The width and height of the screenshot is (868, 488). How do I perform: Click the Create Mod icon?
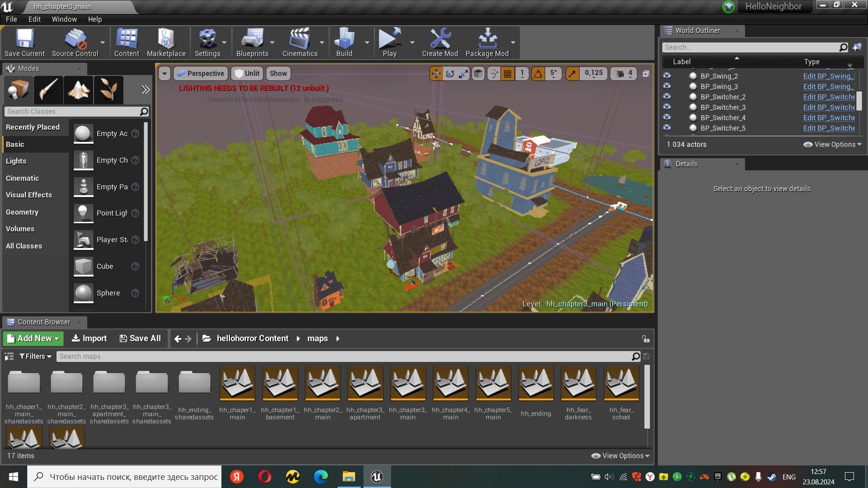[440, 42]
